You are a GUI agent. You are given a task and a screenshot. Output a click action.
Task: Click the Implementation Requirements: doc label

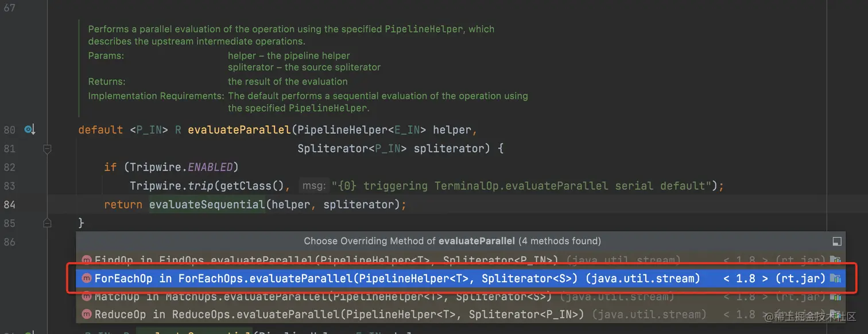pyautogui.click(x=156, y=96)
